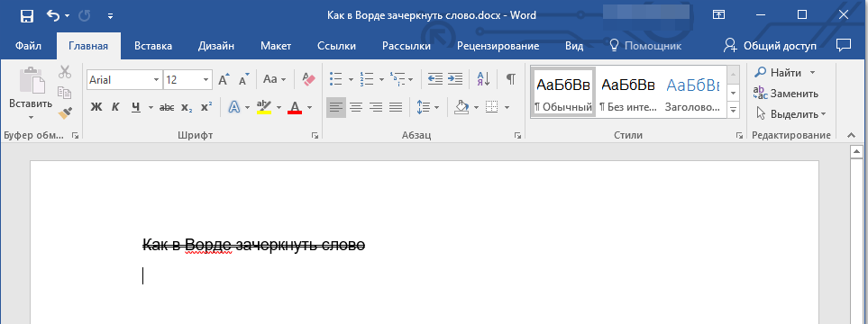Click the Increase Indent icon
Viewport: 868px width, 324px height.
tap(455, 79)
